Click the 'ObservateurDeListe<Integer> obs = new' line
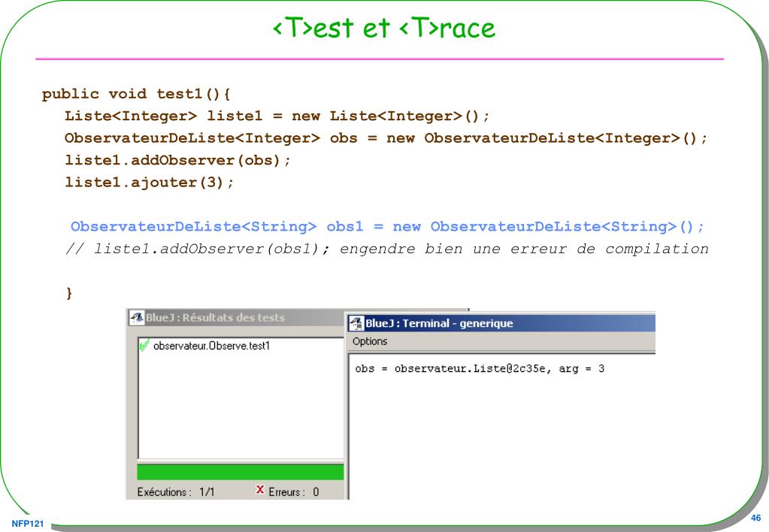This screenshot has height=532, width=769. (x=386, y=138)
